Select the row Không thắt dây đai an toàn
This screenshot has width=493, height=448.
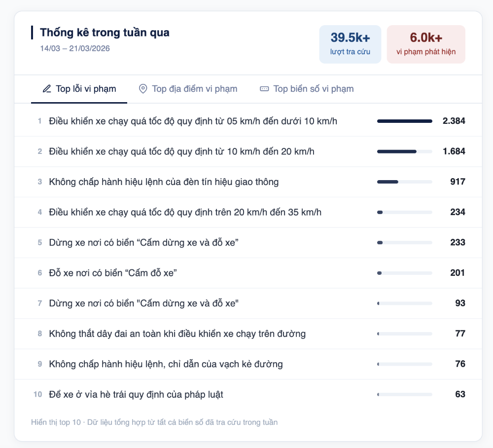pos(177,334)
